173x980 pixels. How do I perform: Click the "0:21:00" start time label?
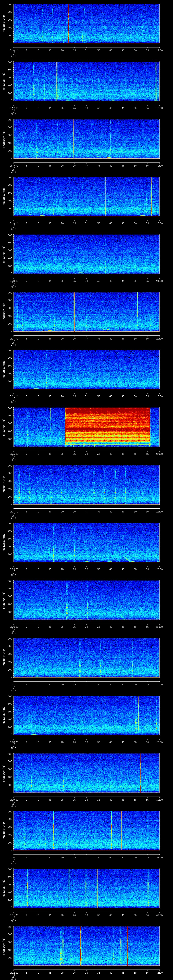(x=14, y=339)
